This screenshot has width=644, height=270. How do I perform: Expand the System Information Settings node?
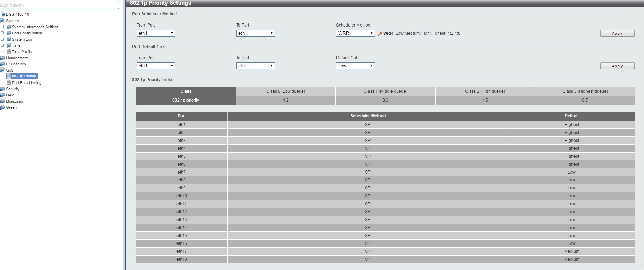click(2, 27)
